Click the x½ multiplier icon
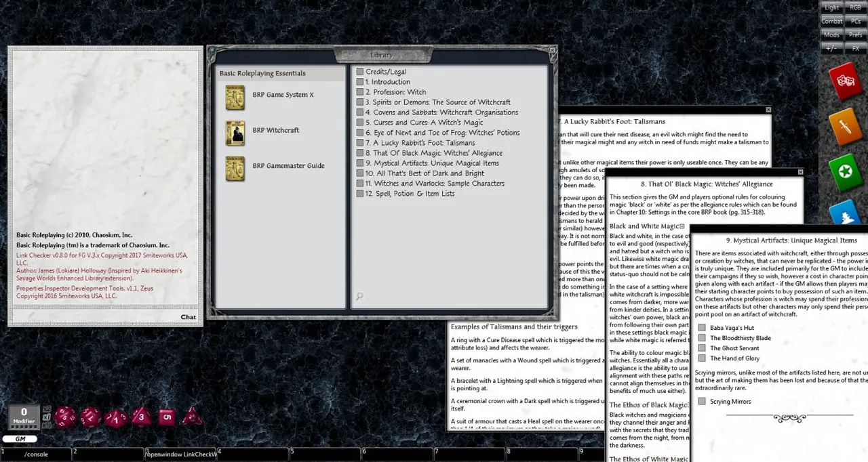Viewport: 868px width, 462px height. click(47, 424)
